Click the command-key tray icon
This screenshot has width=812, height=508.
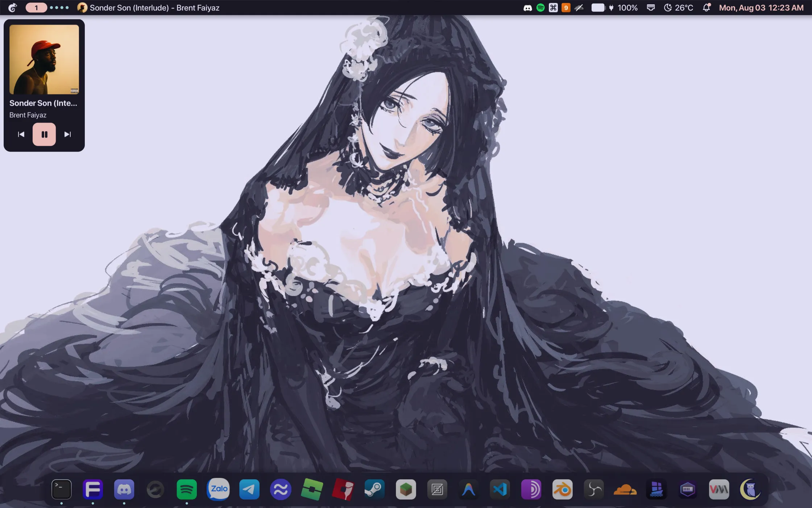pyautogui.click(x=553, y=8)
